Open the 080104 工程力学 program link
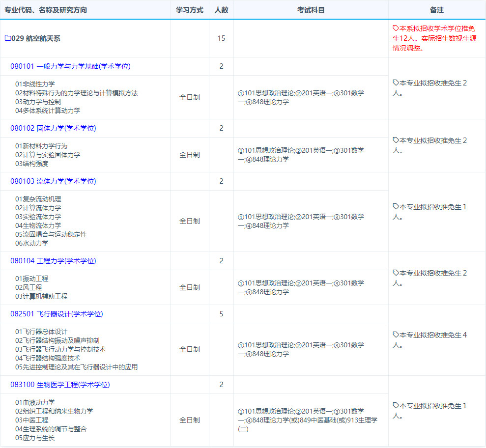The width and height of the screenshot is (486, 448). pos(53,261)
